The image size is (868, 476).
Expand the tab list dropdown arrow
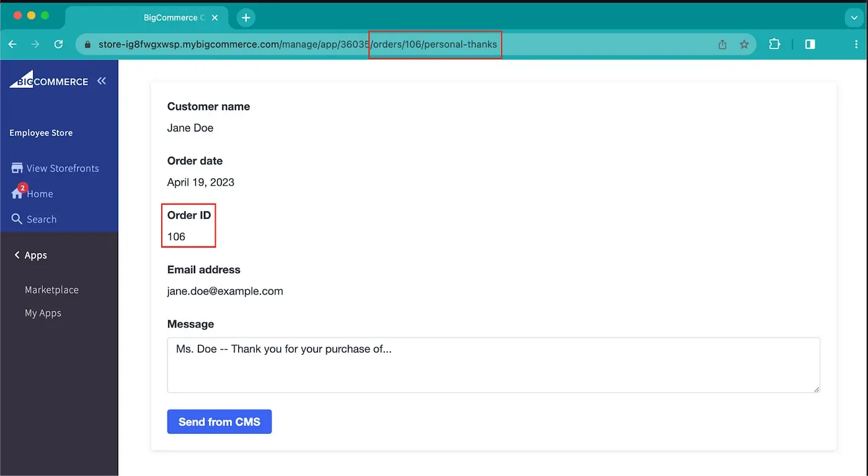point(855,18)
